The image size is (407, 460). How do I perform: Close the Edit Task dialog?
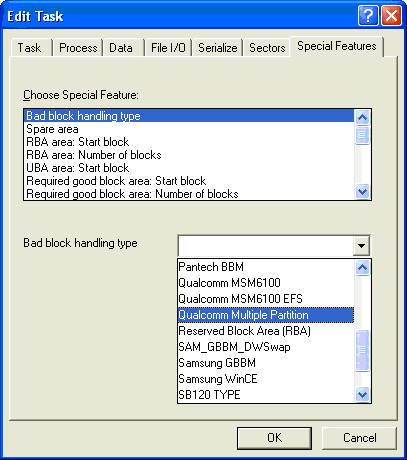click(x=391, y=15)
